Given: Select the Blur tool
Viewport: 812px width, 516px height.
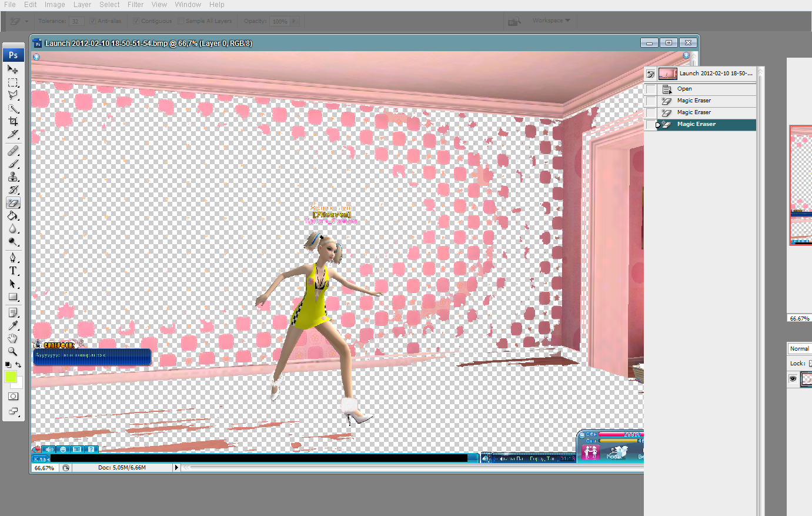Looking at the screenshot, I should [x=13, y=229].
